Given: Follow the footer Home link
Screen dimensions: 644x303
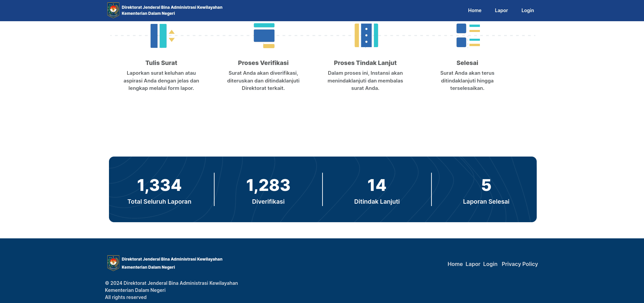Looking at the screenshot, I should tap(455, 264).
